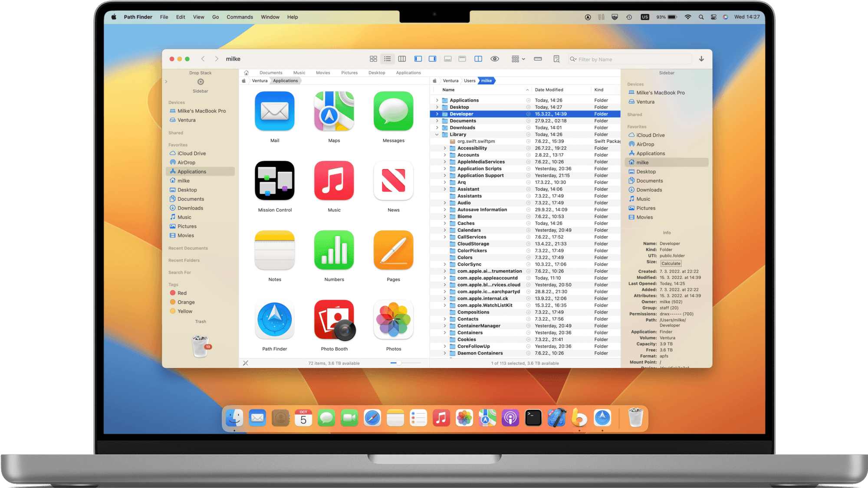Adjust the icon size slider
This screenshot has width=868, height=488.
pyautogui.click(x=398, y=363)
